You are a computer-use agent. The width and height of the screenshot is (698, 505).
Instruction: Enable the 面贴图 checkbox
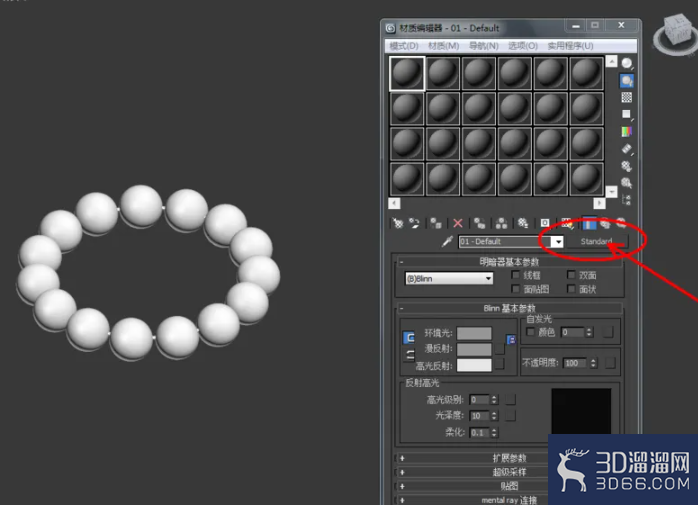(515, 289)
